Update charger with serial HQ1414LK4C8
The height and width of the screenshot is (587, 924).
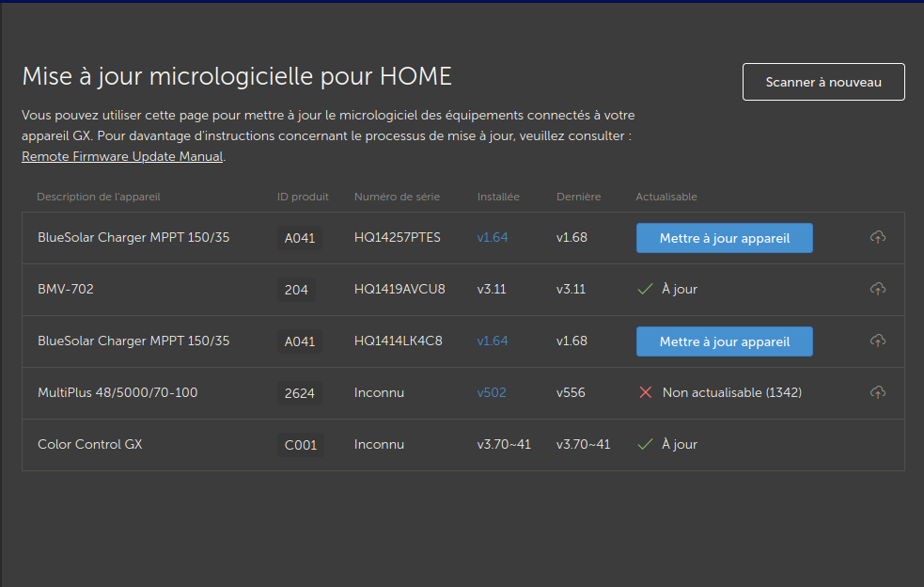click(724, 341)
